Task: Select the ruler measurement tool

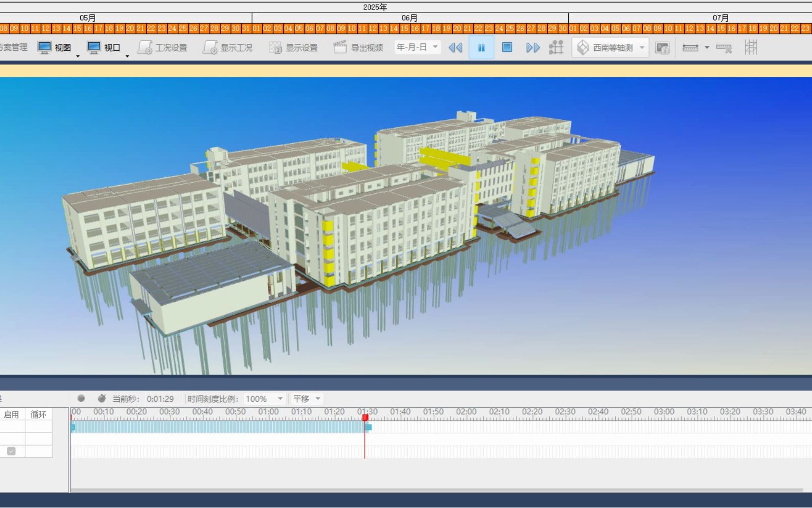Action: click(691, 48)
